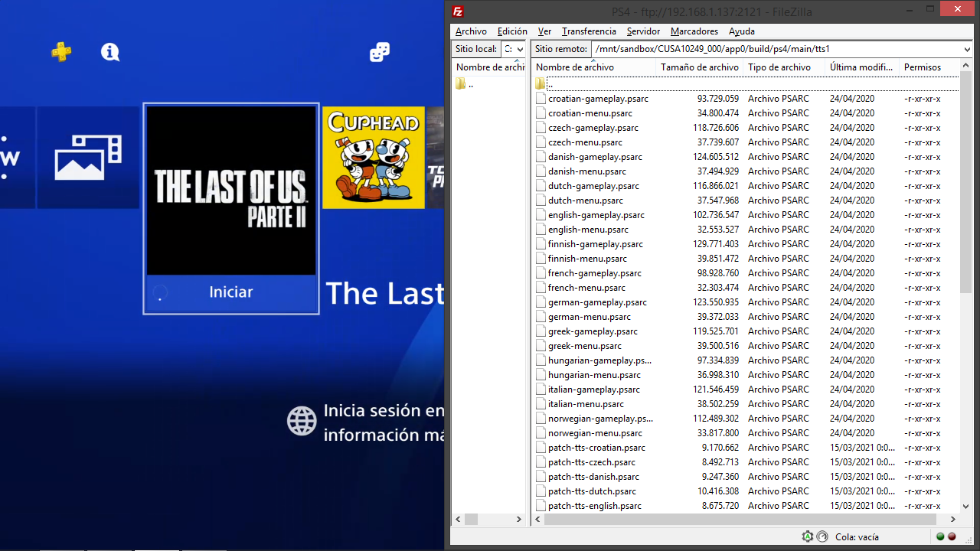This screenshot has width=980, height=551.
Task: Select patch-tts-english.psarc file
Action: coord(595,506)
